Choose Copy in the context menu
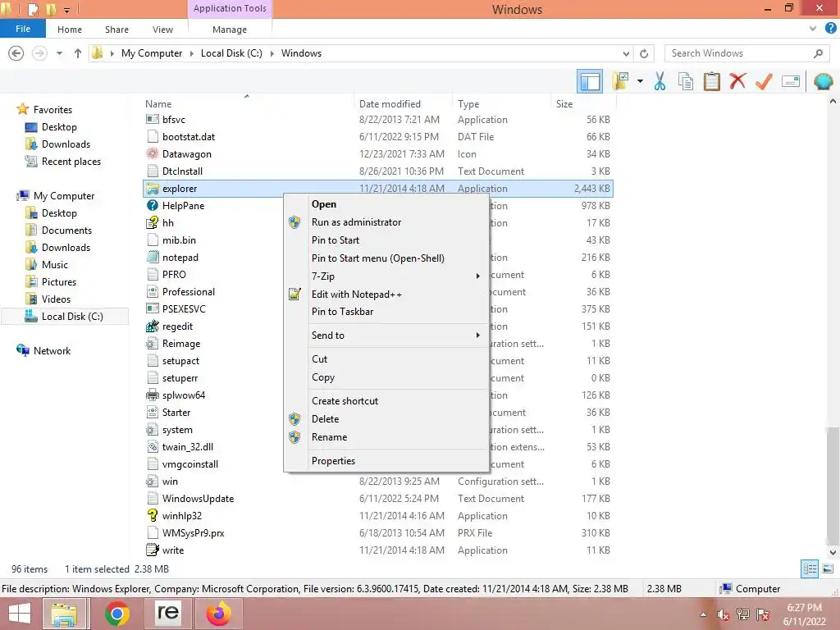 coord(323,377)
